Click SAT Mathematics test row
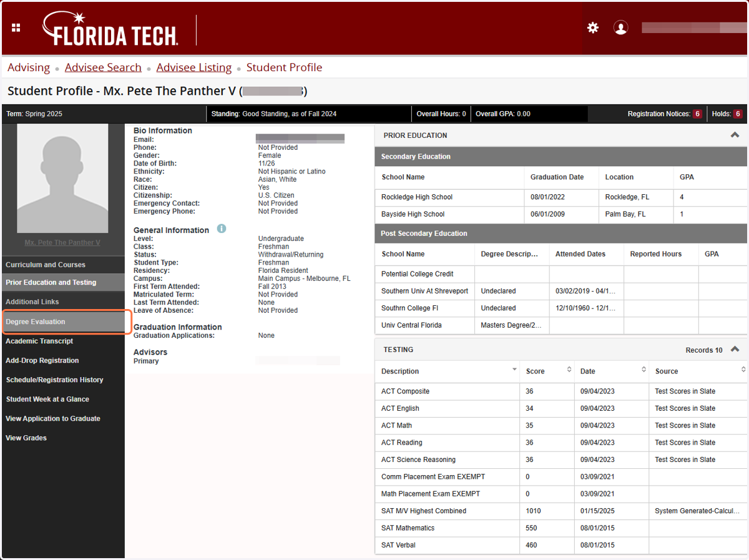Viewport: 749px width, 560px height. [x=561, y=528]
